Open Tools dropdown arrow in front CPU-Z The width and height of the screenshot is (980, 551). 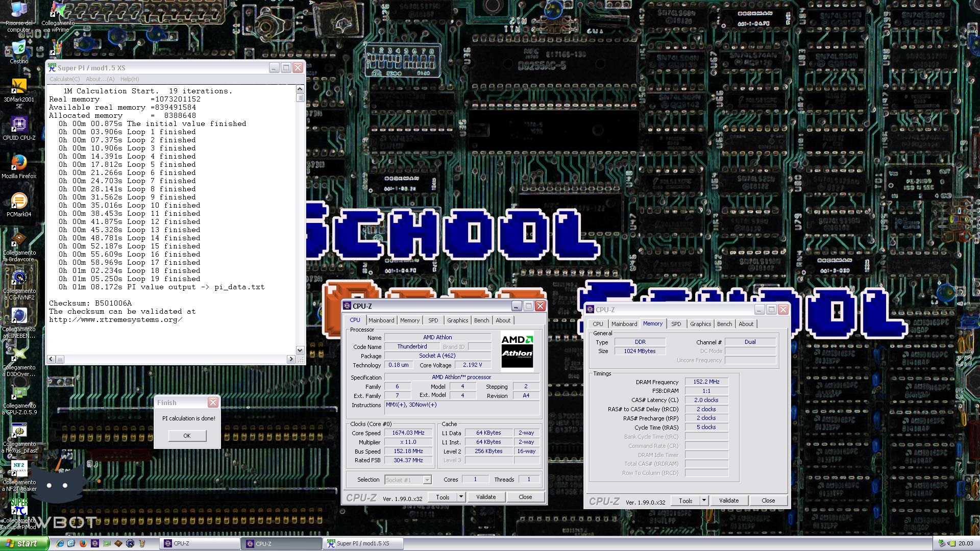(x=461, y=497)
